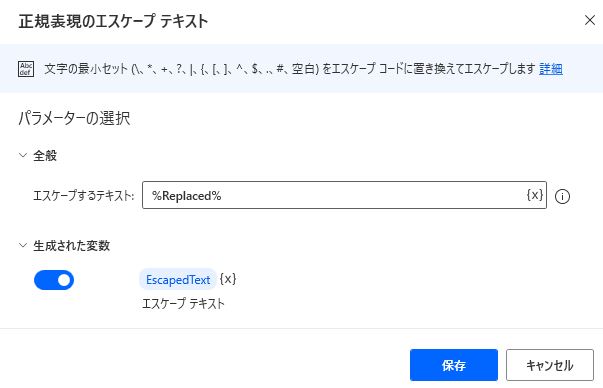
Task: Click the Abc def action icon
Action: pos(26,69)
